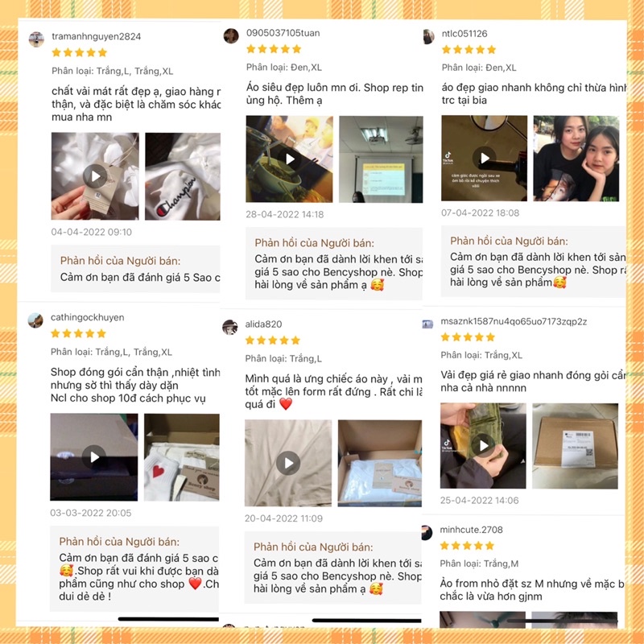
Task: Play ntlc051126's TikTok review video
Action: click(x=485, y=158)
